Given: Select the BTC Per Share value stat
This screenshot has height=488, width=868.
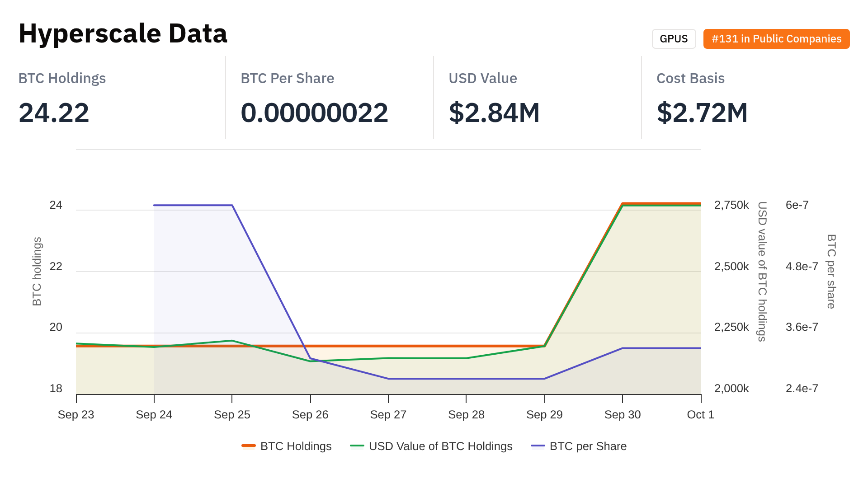Looking at the screenshot, I should 314,113.
